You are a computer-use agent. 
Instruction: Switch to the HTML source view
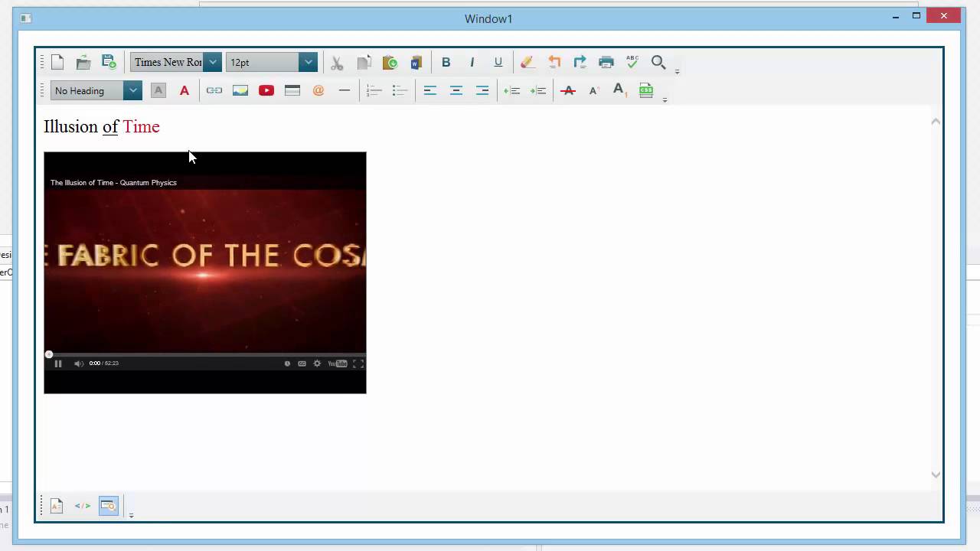click(x=83, y=506)
